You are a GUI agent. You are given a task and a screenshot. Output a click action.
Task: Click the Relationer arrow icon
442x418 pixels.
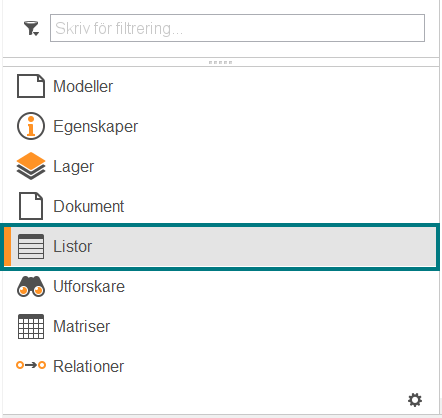click(31, 365)
